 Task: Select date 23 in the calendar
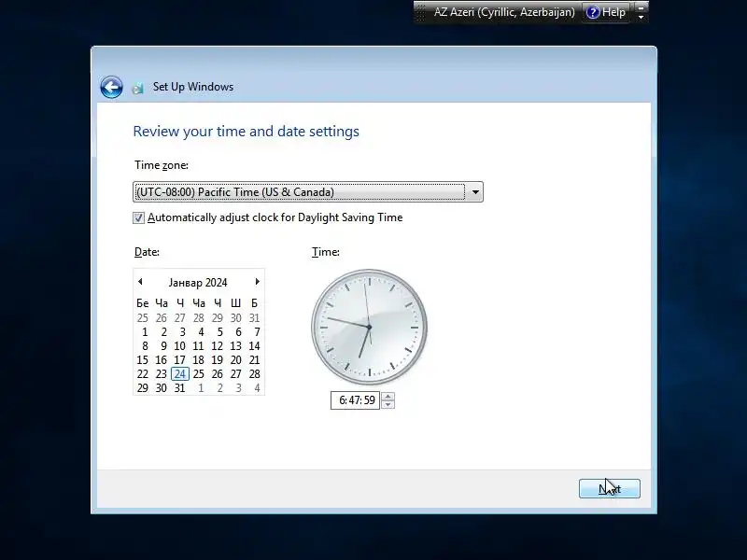point(161,374)
